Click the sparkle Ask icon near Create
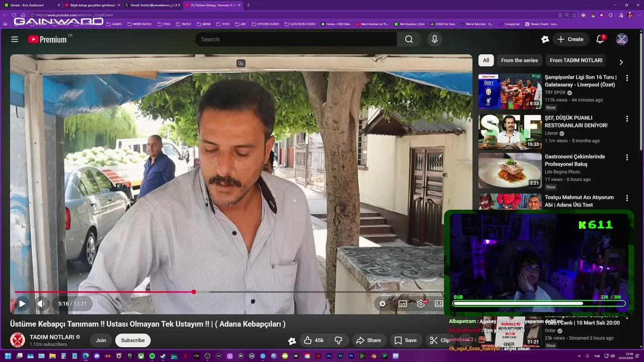 pyautogui.click(x=545, y=39)
